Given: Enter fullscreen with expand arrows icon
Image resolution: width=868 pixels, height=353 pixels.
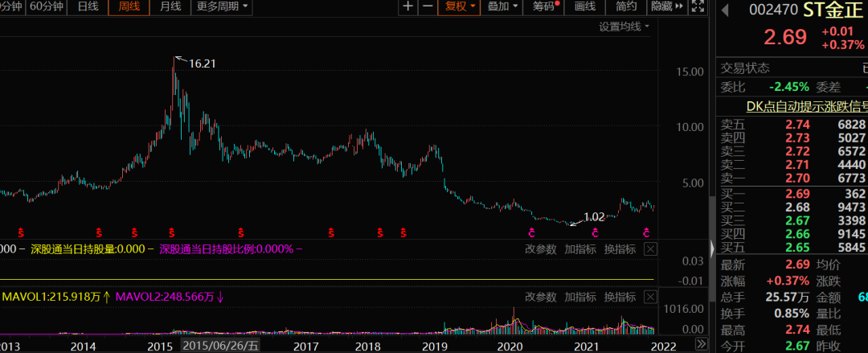Looking at the screenshot, I should [x=698, y=6].
